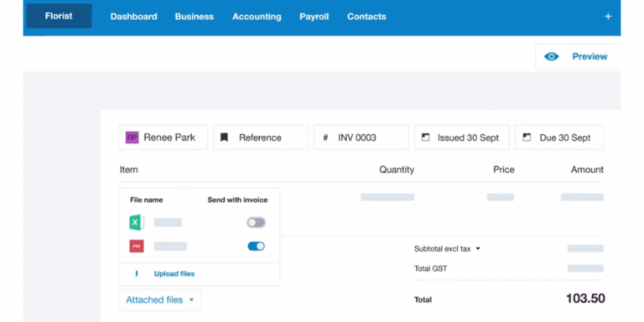Image resolution: width=644 pixels, height=322 pixels.
Task: Click the calendar icon in Issued 30 Sept
Action: (x=425, y=138)
